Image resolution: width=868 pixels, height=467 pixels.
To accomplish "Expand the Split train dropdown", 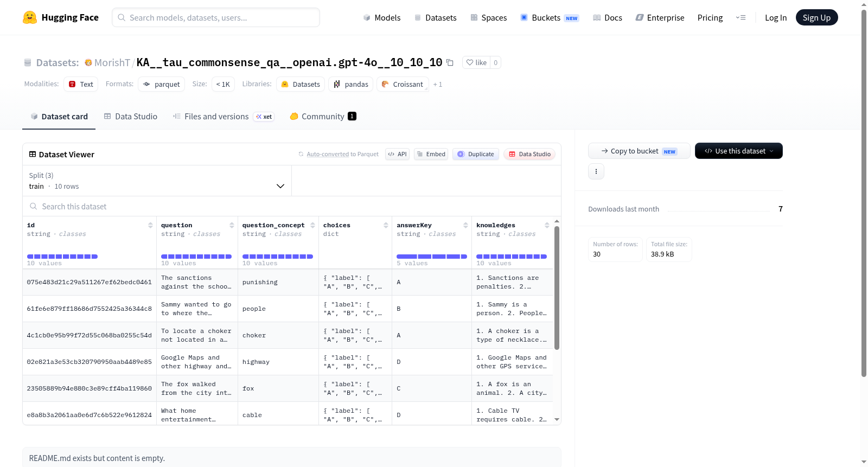I will (x=157, y=181).
